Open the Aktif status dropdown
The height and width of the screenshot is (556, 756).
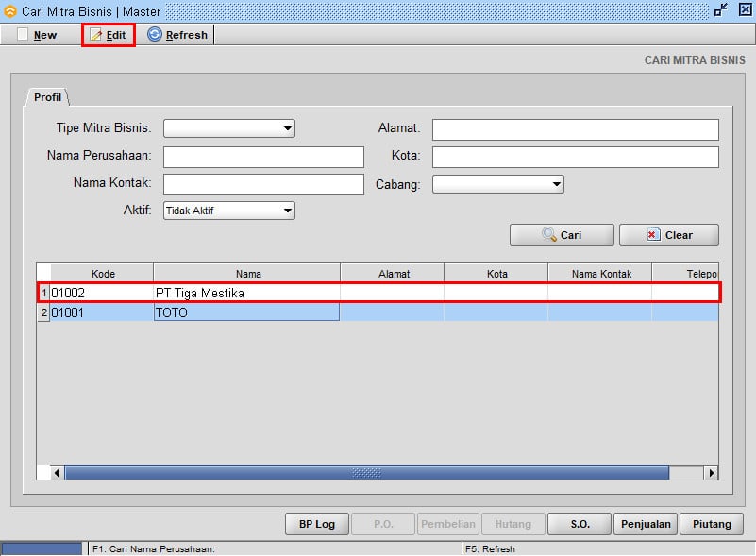pos(288,211)
